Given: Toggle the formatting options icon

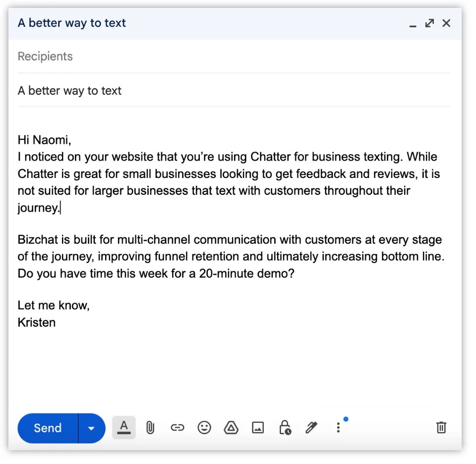Looking at the screenshot, I should 124,428.
